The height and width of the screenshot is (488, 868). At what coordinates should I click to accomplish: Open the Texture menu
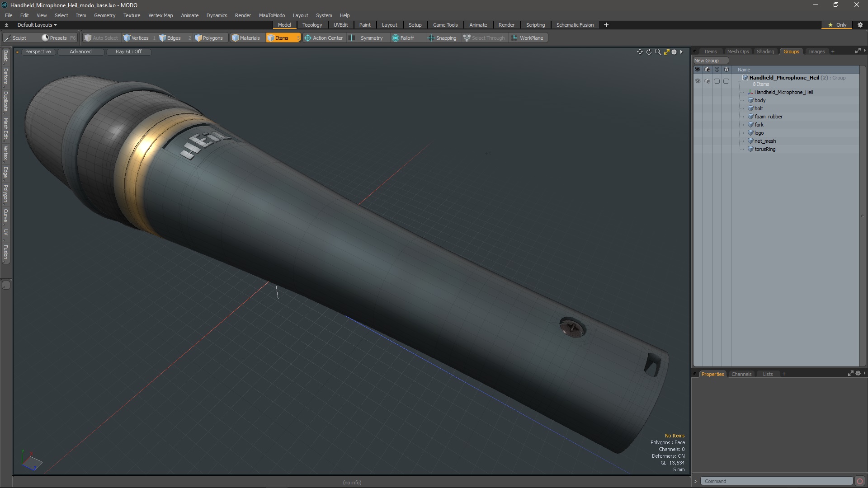[x=132, y=15]
